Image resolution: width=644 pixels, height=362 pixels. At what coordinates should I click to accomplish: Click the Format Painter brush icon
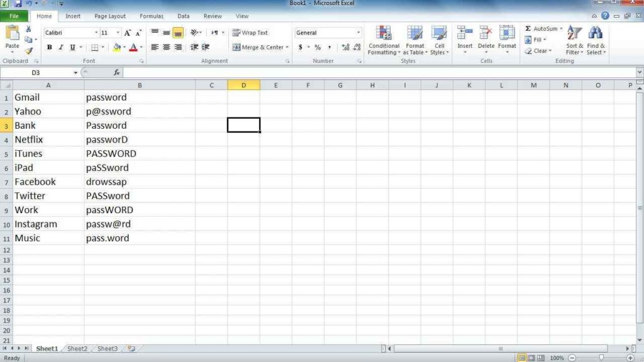click(28, 51)
